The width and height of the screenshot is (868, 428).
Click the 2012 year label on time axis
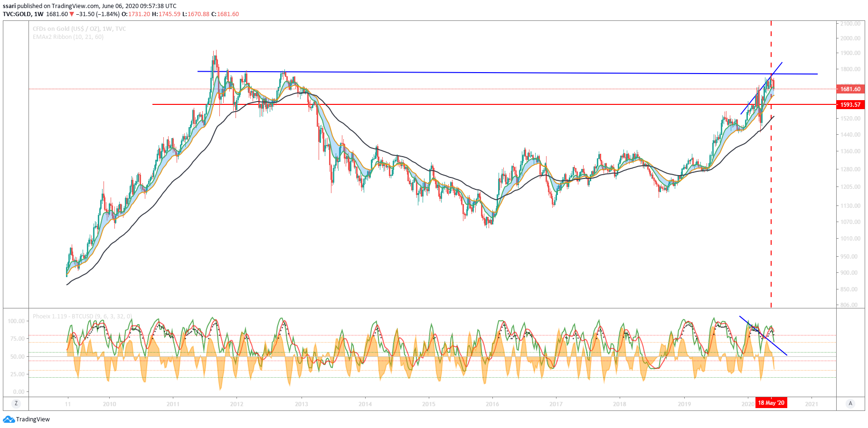click(x=236, y=404)
